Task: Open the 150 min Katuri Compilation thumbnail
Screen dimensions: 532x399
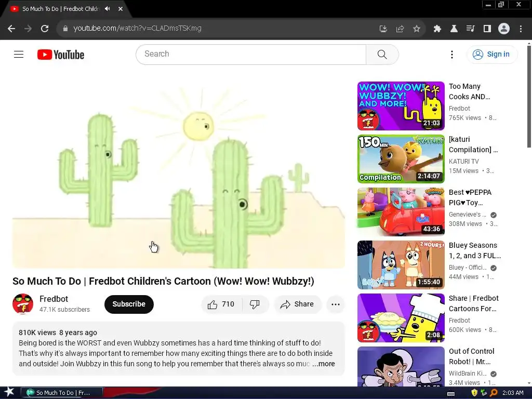Action: click(401, 159)
